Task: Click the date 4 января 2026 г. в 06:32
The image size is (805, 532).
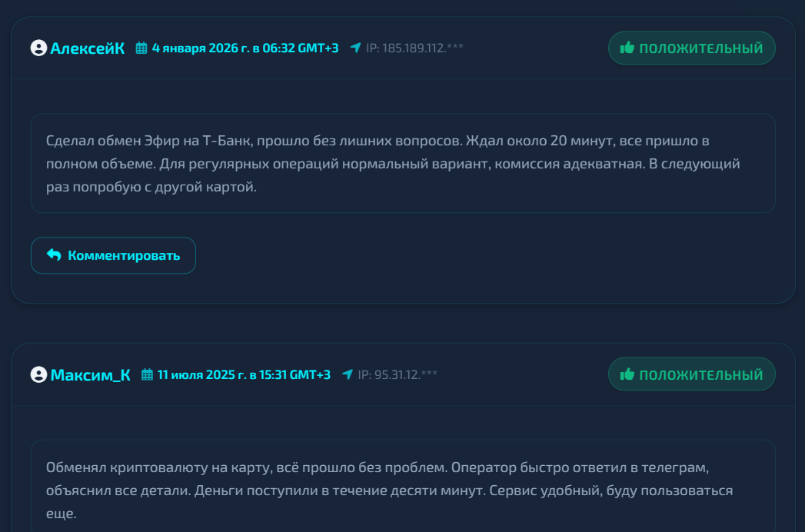Action: coord(244,48)
